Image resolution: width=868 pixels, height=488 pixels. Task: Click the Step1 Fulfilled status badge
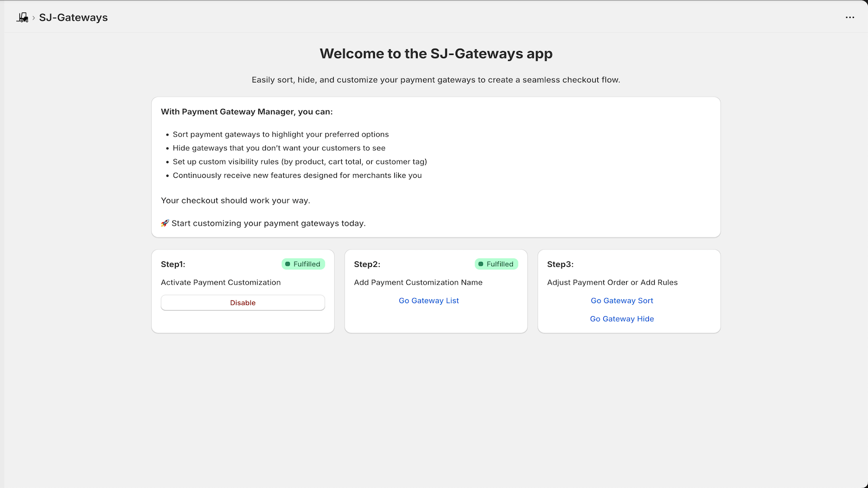pos(303,264)
